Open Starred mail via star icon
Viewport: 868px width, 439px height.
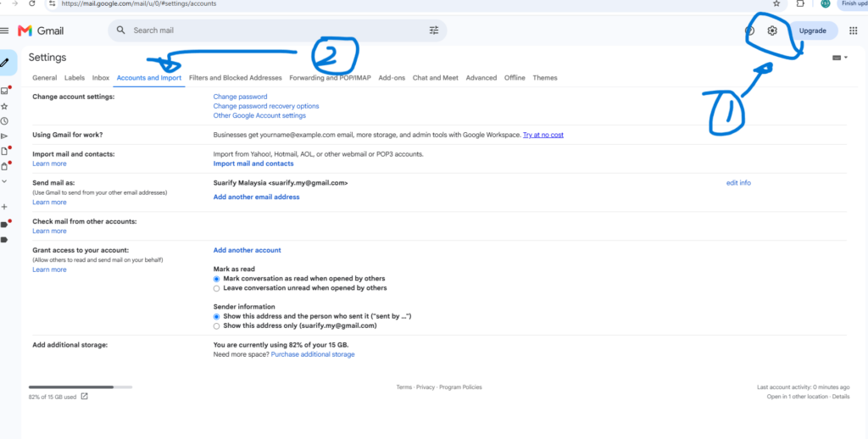tap(4, 106)
